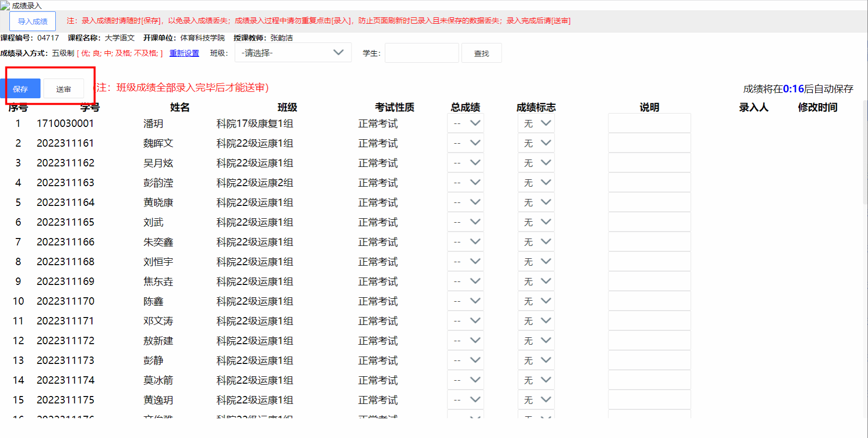Click the 查找 search button
Screen dimensions: 868x438
[481, 53]
